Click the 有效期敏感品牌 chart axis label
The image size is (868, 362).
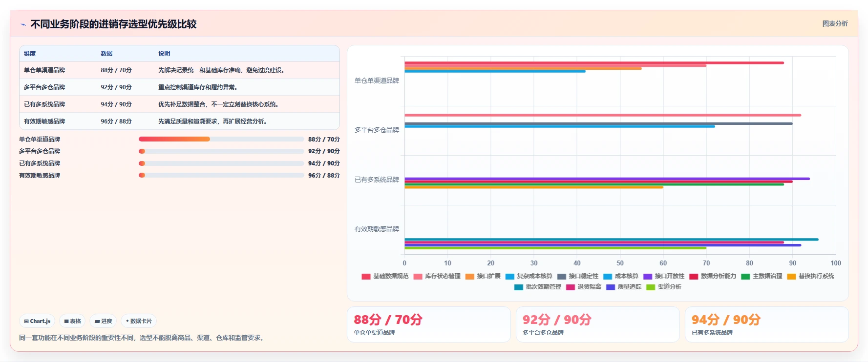(377, 229)
